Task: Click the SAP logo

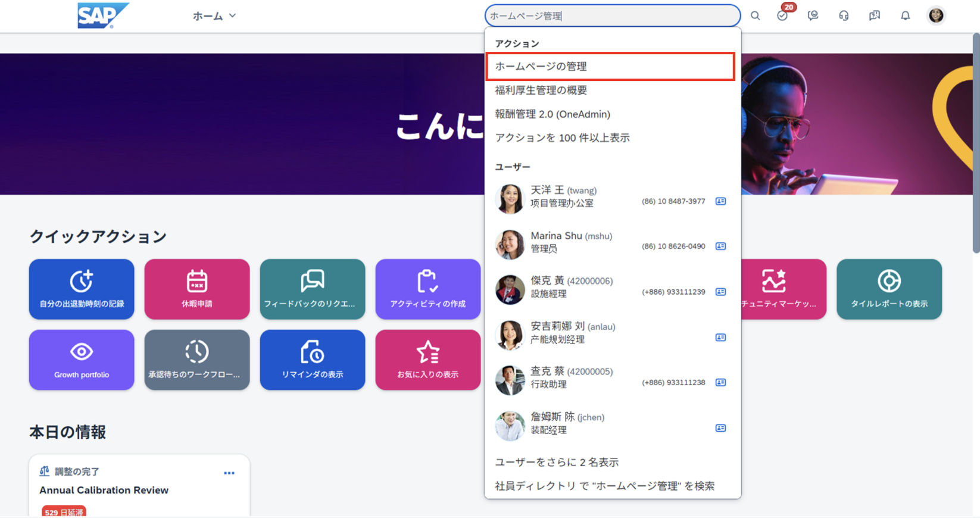Action: [x=102, y=15]
